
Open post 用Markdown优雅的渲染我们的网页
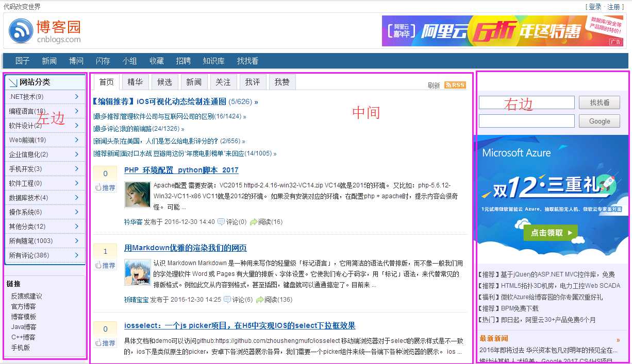pyautogui.click(x=186, y=248)
